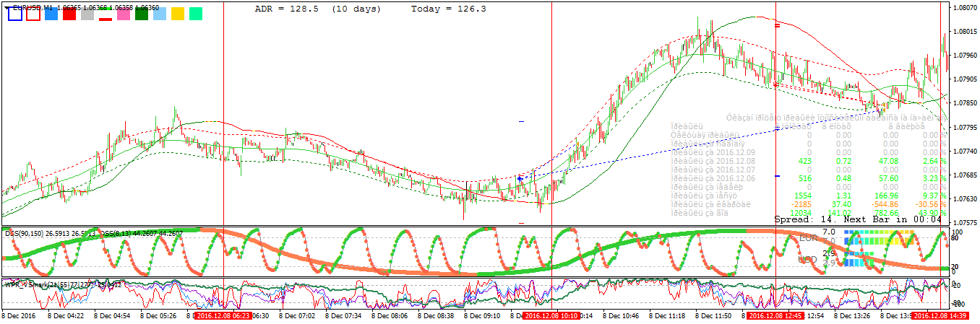Click the 9.37 % value in table

(x=933, y=196)
